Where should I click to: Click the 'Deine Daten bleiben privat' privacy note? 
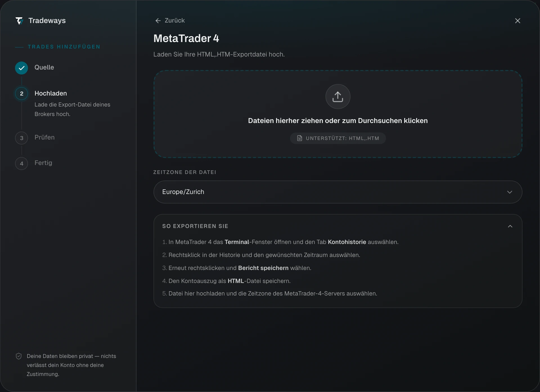(71, 365)
